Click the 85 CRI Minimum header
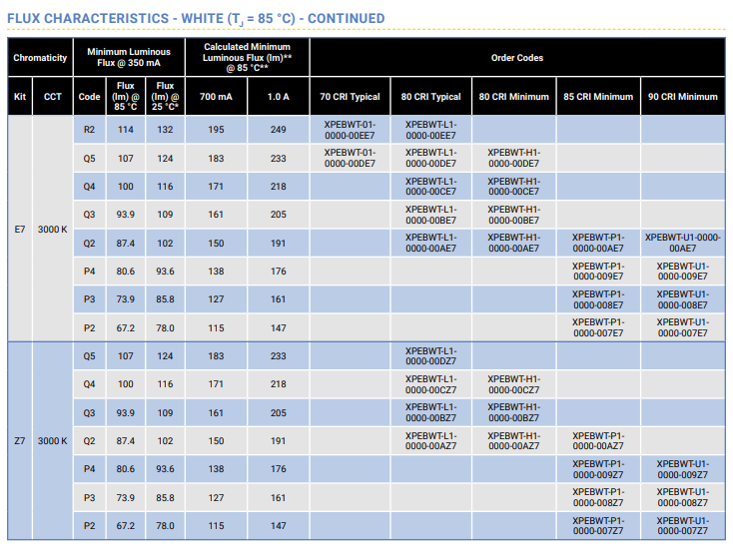 tap(598, 96)
